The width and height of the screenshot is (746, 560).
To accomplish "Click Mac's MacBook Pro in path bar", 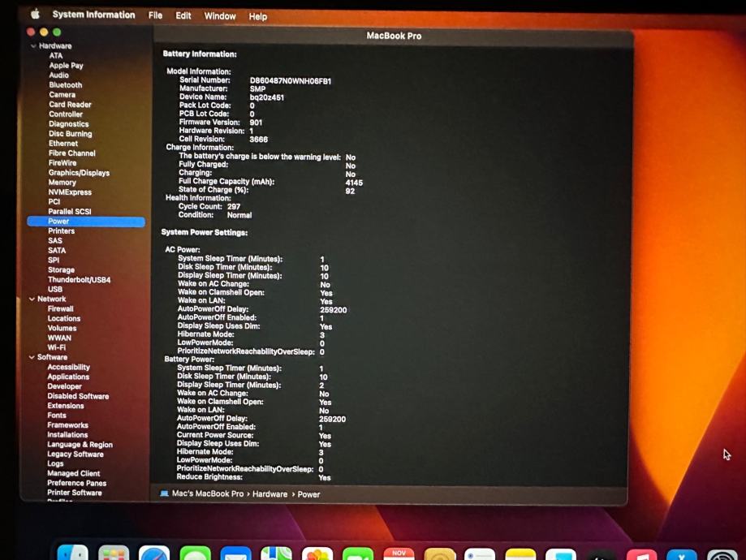I will coord(208,494).
